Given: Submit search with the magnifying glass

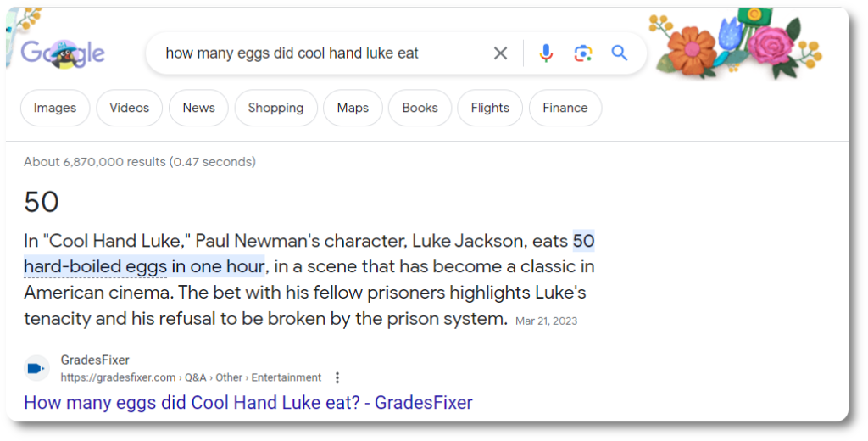Looking at the screenshot, I should (x=620, y=53).
